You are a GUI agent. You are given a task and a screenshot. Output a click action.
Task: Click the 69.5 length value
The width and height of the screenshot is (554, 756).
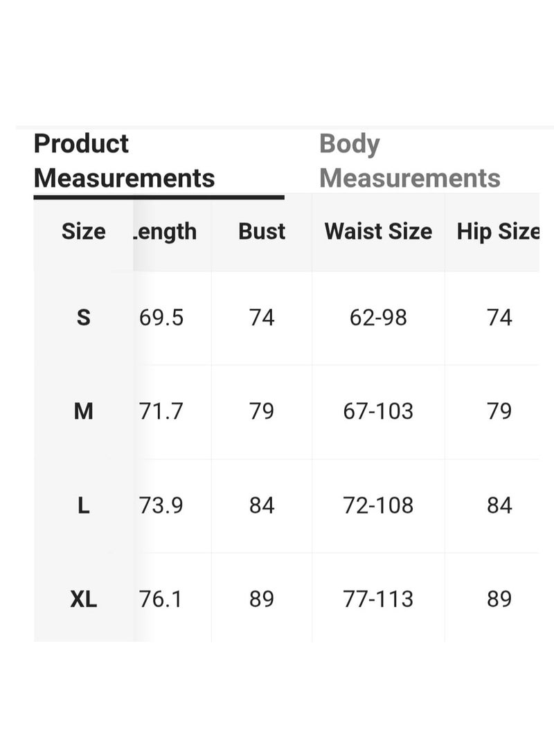pyautogui.click(x=161, y=318)
